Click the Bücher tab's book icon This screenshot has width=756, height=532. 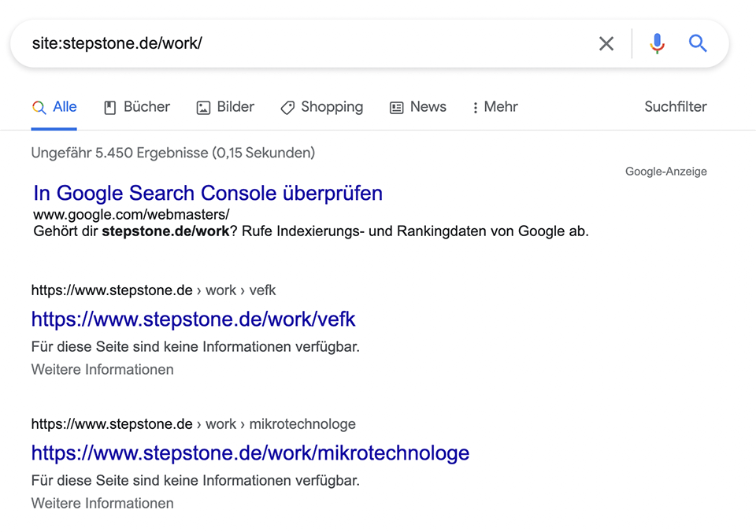[110, 108]
